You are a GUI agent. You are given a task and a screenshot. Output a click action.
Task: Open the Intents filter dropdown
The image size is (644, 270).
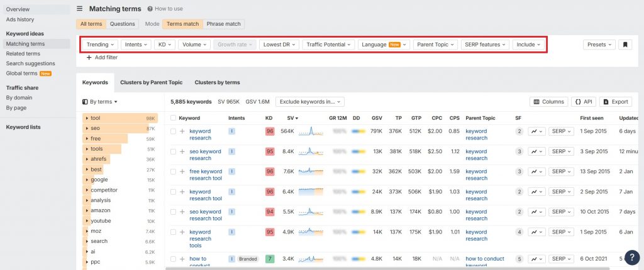click(x=136, y=45)
